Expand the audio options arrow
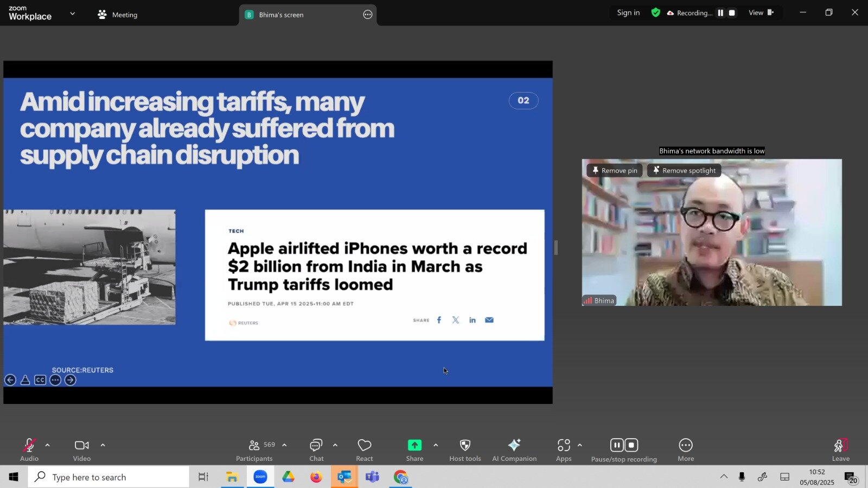 point(48,445)
